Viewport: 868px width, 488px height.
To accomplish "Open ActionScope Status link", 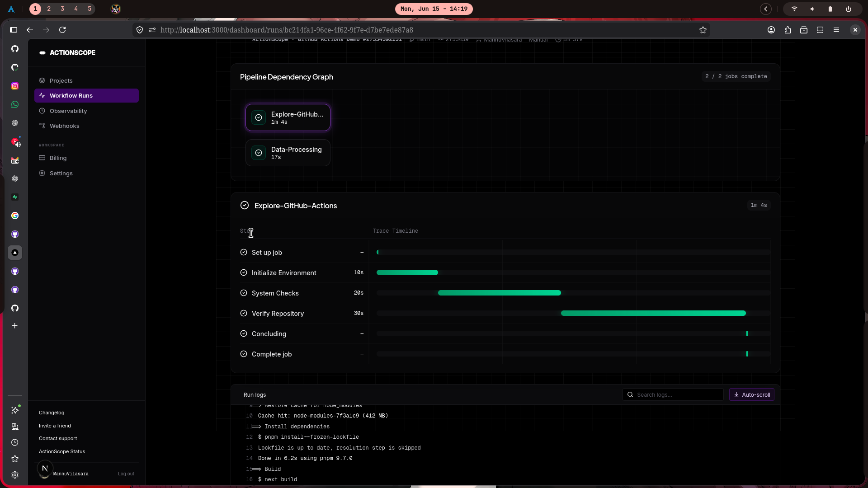I will (x=62, y=451).
